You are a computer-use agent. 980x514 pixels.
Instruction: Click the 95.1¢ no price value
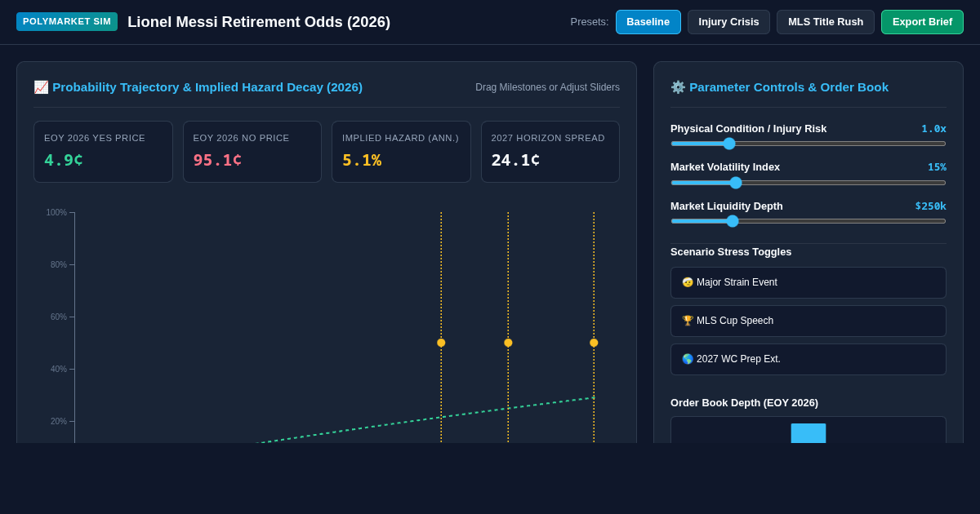pos(217,160)
